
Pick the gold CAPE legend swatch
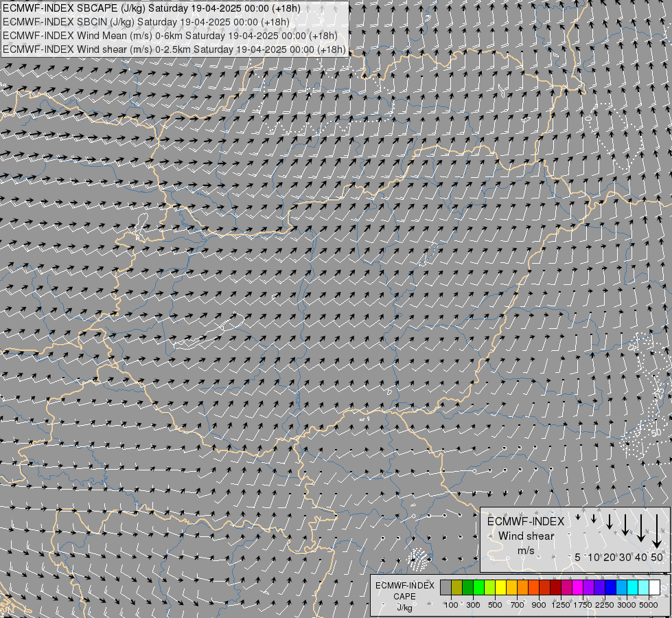(511, 587)
